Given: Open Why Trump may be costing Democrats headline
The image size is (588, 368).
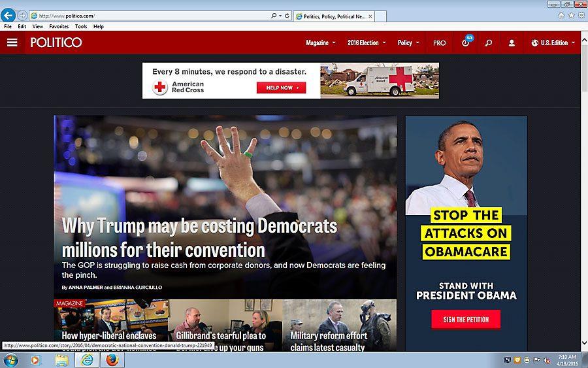Looking at the screenshot, I should pyautogui.click(x=199, y=238).
